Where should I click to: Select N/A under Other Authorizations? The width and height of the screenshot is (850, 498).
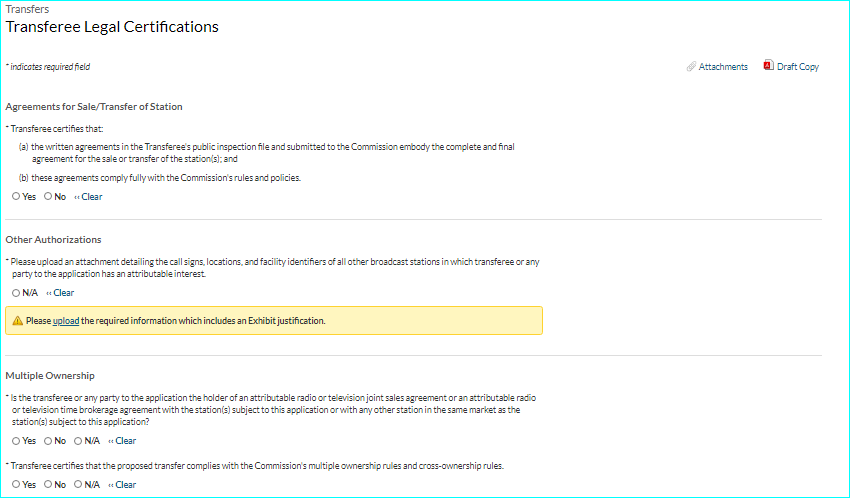[16, 293]
